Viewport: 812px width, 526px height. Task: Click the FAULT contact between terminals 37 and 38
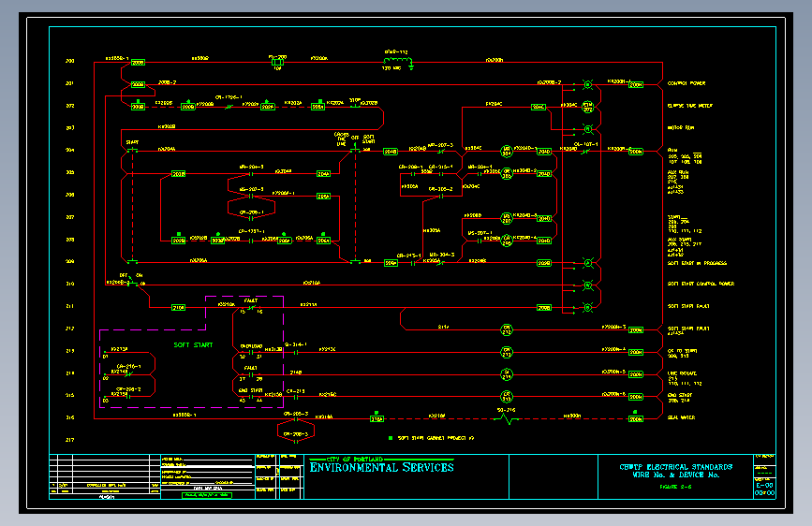(251, 374)
